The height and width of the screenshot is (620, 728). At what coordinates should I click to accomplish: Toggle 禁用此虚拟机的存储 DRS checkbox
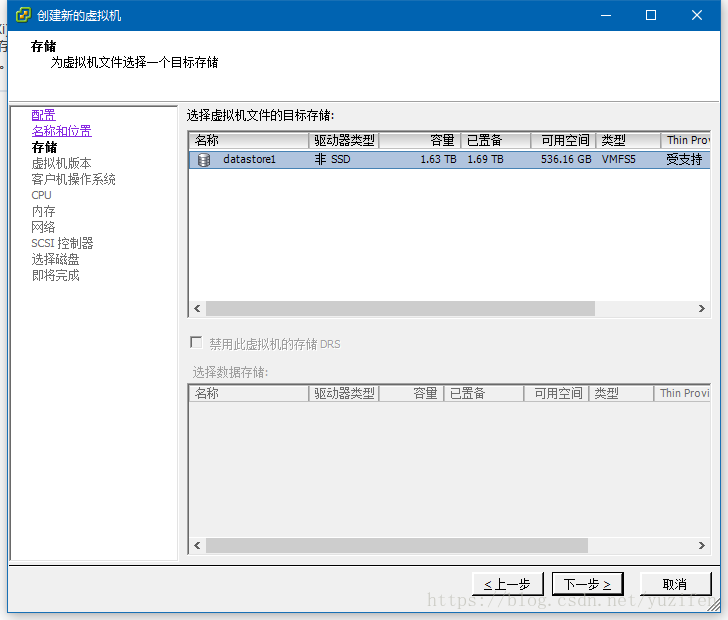coord(196,343)
